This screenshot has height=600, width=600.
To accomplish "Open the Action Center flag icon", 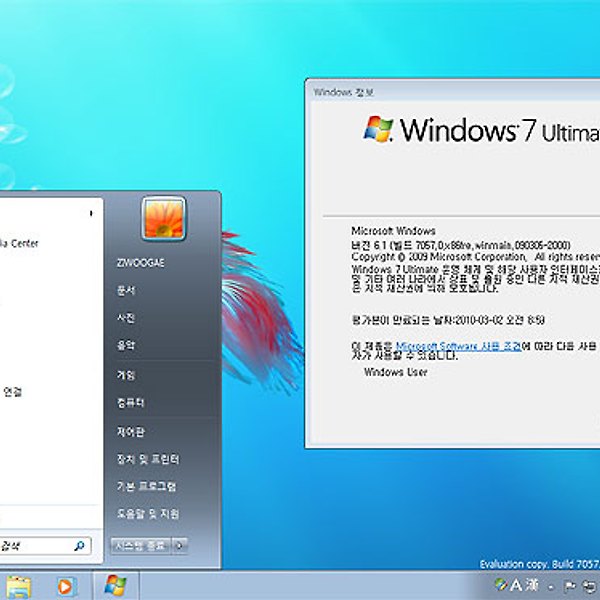I will [x=570, y=586].
